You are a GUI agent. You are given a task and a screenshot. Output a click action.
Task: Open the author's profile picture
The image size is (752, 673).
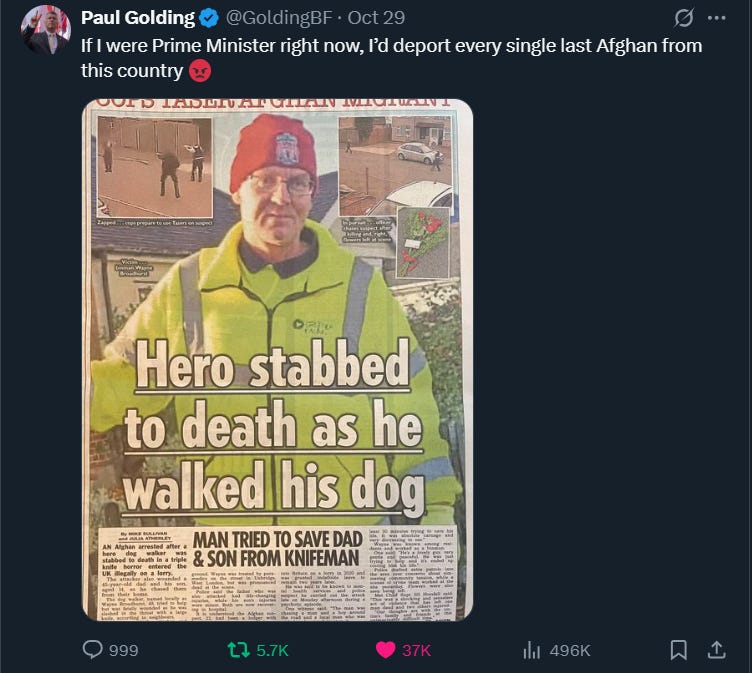tap(46, 30)
